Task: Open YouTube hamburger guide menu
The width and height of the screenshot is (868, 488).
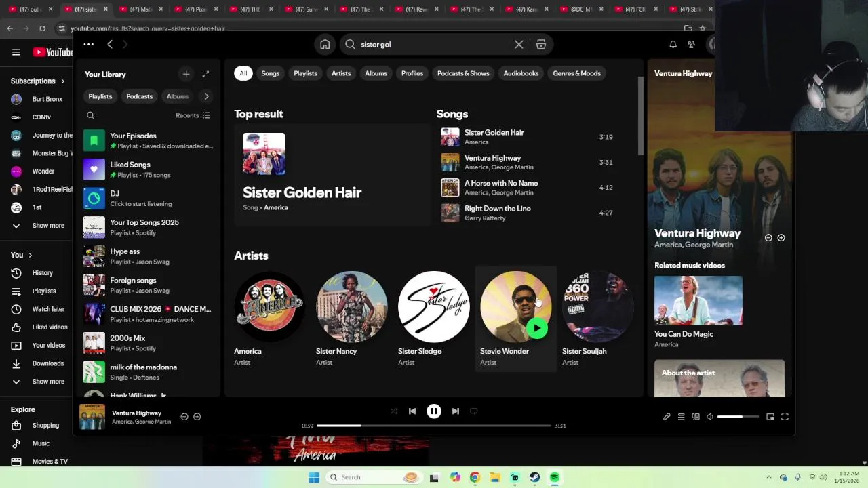Action: click(x=16, y=52)
